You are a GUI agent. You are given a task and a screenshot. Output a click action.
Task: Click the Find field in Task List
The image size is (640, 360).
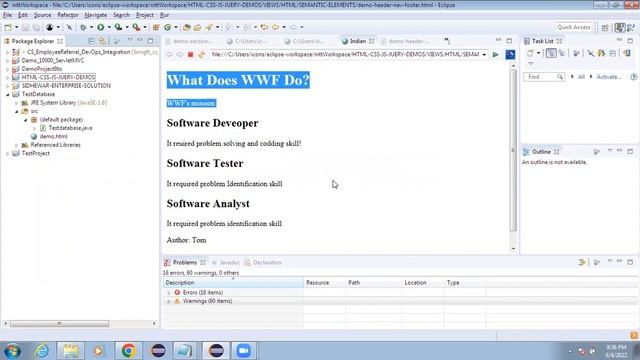point(544,77)
